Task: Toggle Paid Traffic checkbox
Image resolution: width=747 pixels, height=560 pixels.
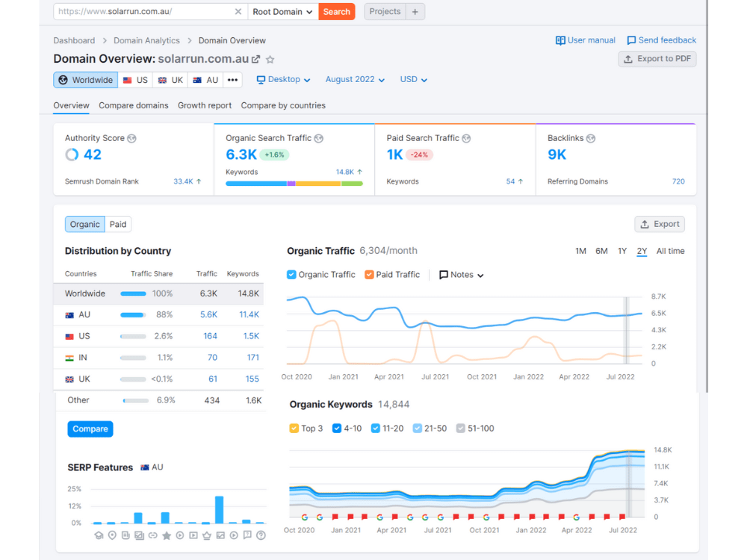Action: coord(369,274)
